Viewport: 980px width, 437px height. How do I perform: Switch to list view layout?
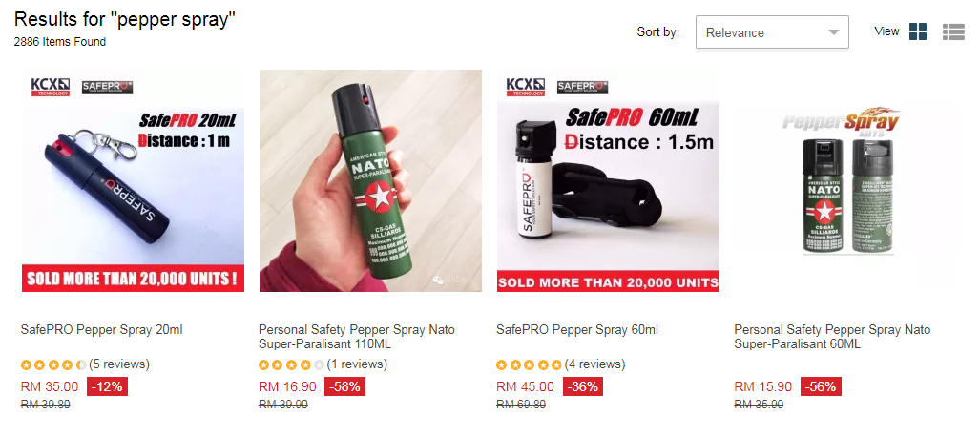click(x=953, y=31)
